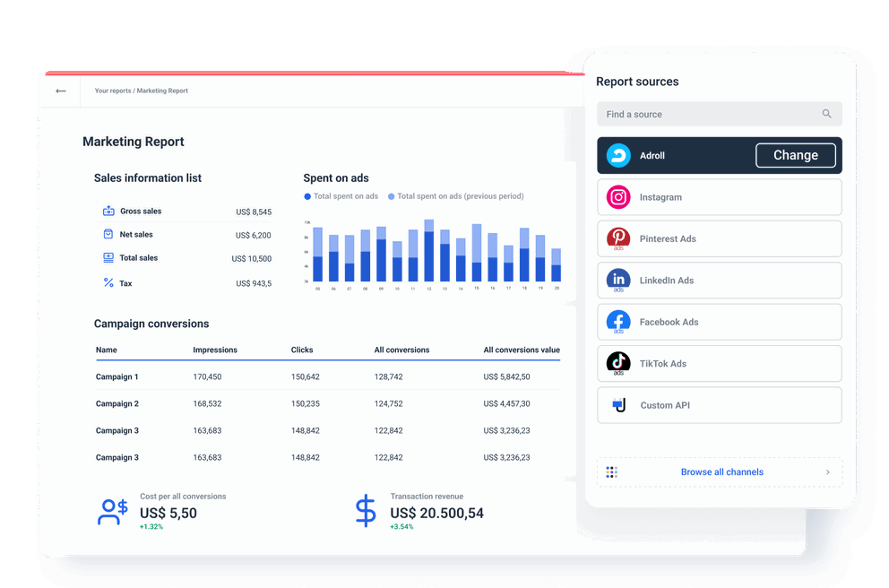Select the Instagram source icon
Screen dimensions: 889x588
click(617, 197)
